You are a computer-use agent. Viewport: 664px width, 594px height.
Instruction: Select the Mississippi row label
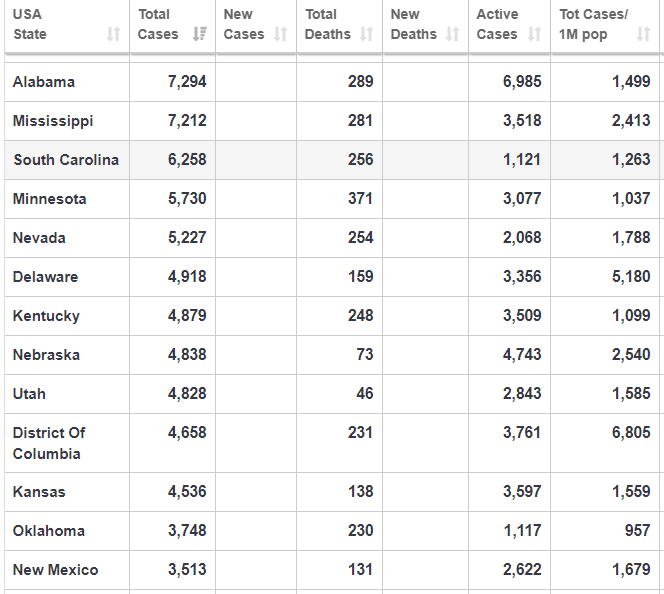coord(53,121)
